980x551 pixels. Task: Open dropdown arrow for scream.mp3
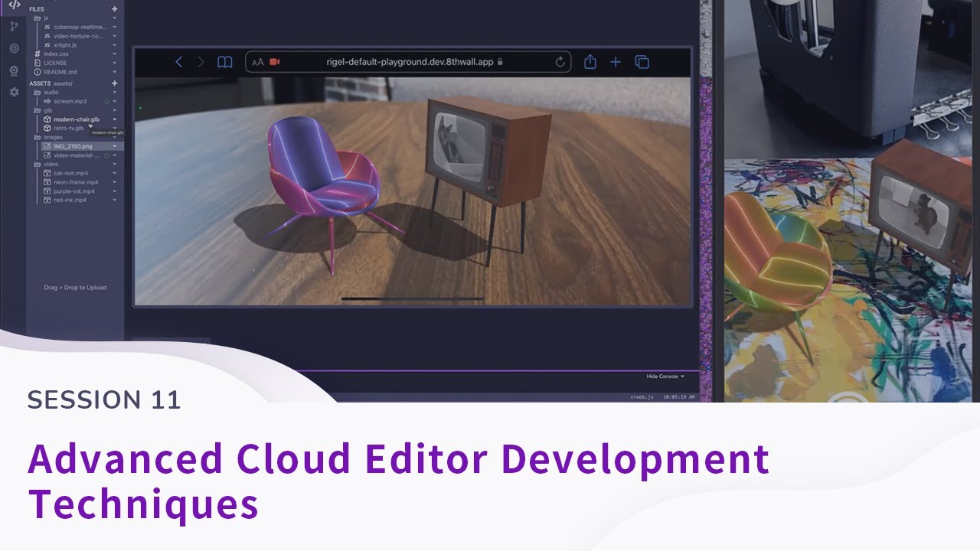click(115, 101)
